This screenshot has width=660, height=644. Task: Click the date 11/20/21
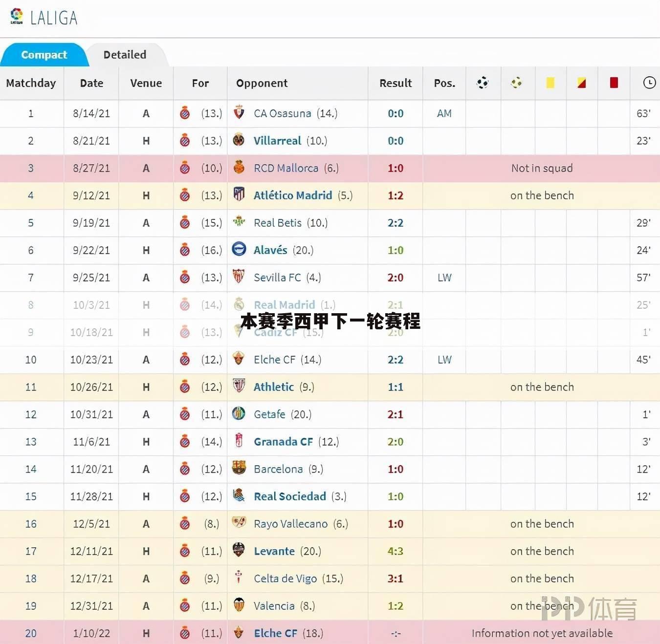[91, 469]
